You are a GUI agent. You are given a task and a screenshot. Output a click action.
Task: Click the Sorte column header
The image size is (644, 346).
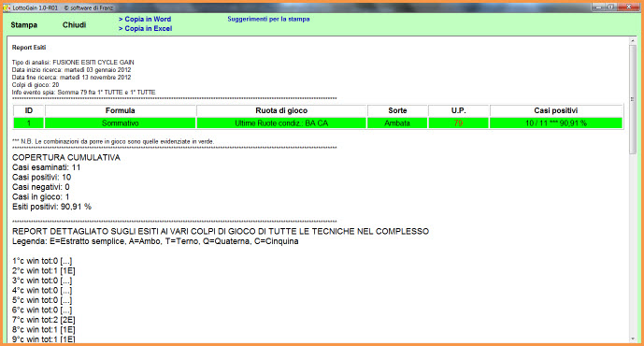click(x=397, y=110)
